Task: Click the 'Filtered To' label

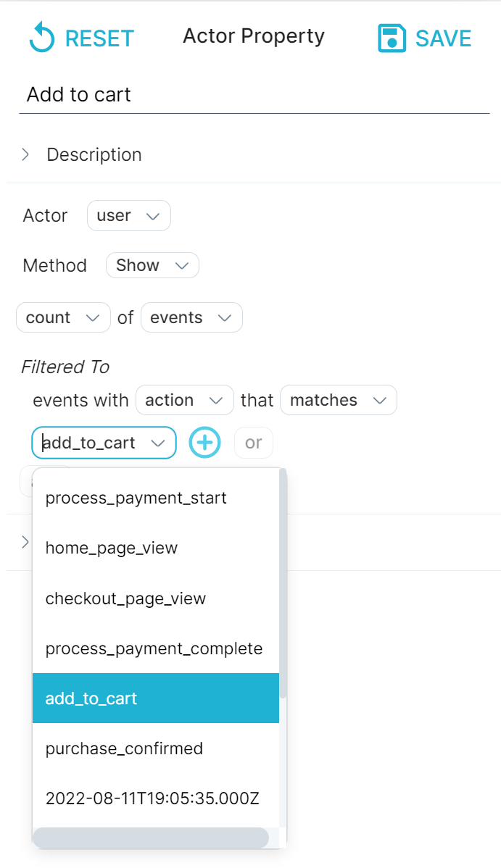Action: [65, 367]
